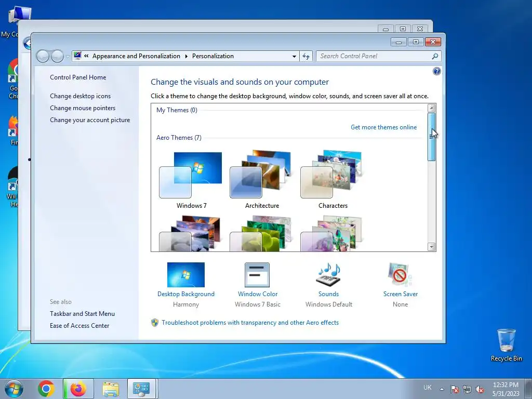Click the Control Panel icon in address bar
The height and width of the screenshot is (399, 532).
(x=78, y=56)
